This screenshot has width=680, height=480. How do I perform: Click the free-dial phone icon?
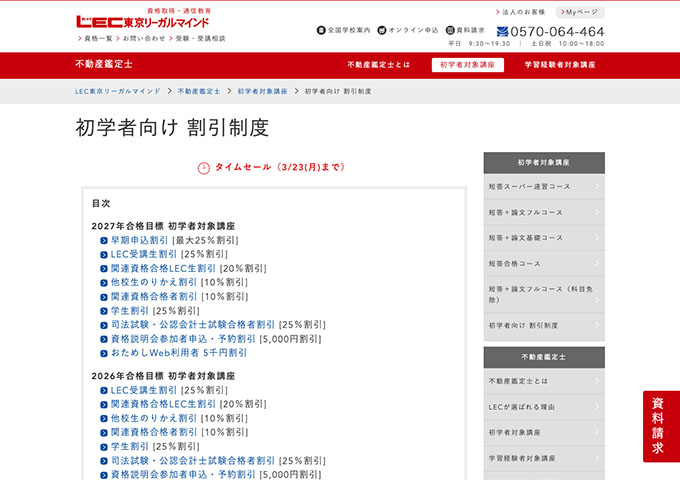coord(502,31)
